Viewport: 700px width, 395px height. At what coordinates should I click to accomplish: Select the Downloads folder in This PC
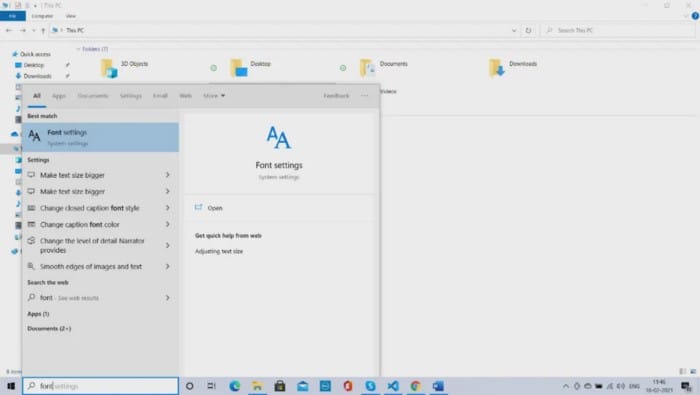point(513,68)
